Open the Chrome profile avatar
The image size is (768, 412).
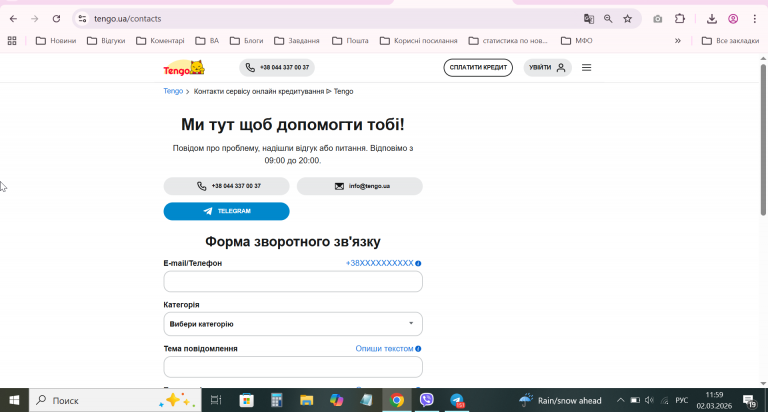733,19
